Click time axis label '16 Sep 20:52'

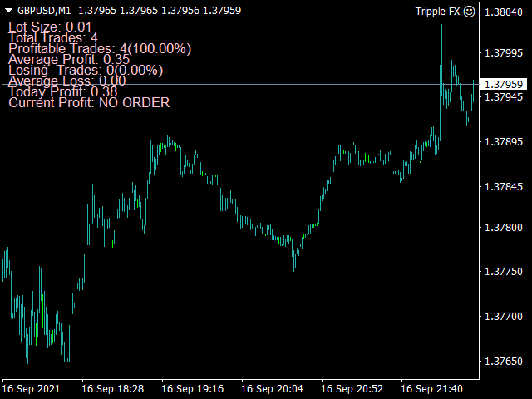(x=352, y=389)
